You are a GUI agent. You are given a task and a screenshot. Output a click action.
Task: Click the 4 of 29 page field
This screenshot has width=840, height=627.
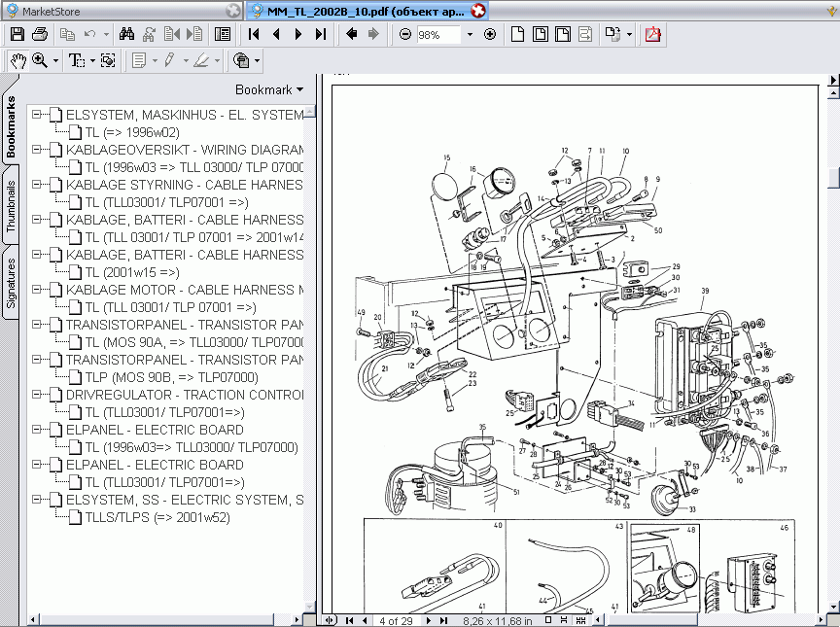click(x=396, y=619)
